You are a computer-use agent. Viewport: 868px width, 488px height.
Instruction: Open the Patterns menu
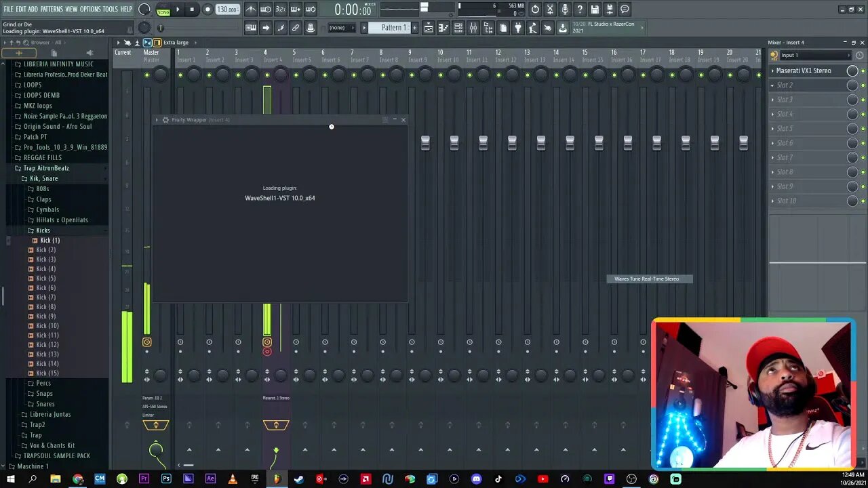(52, 9)
